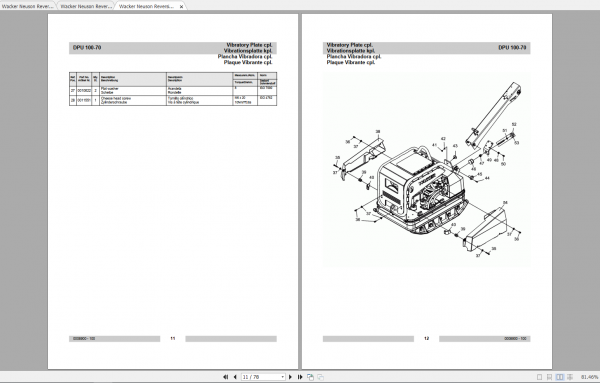Click the next view icon

[x=320, y=377]
